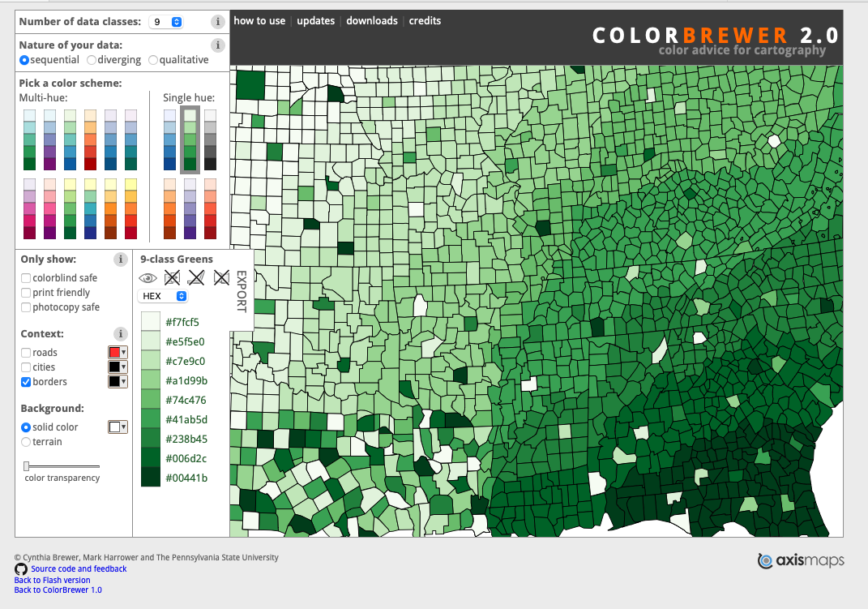
Task: Enable the print friendly checkbox
Action: pos(26,292)
